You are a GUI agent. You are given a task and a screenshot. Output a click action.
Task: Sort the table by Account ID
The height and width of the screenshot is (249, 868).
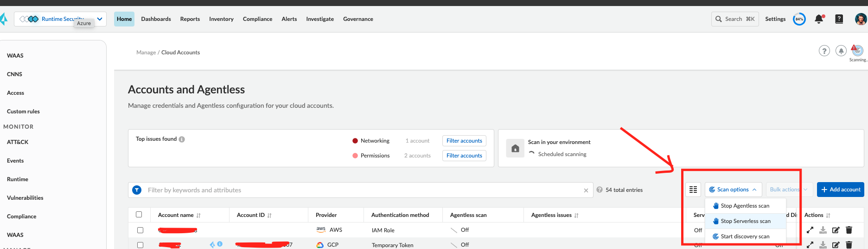(x=269, y=215)
